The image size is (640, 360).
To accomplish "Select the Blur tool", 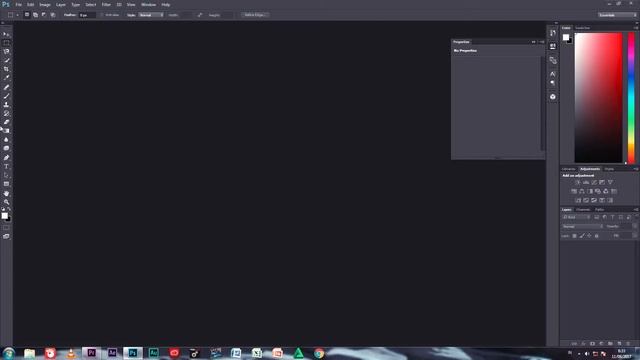I will click(x=6, y=140).
